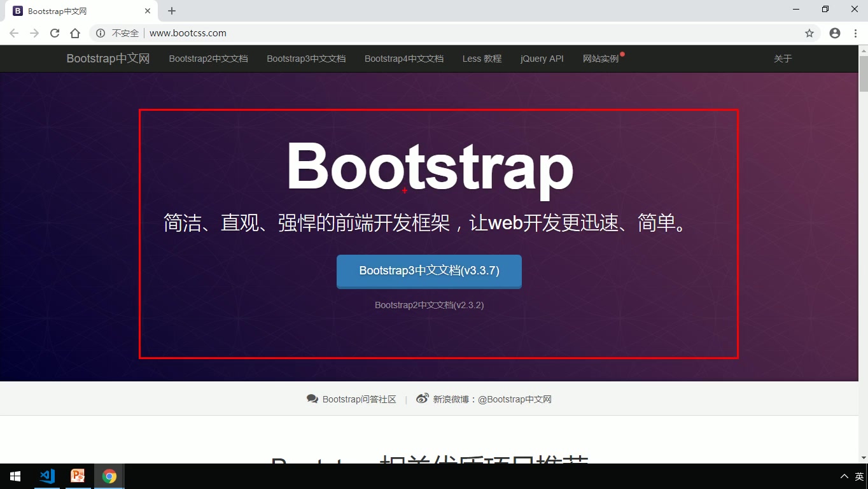Click the Bootstrap3中文文档(v3.3.7) blue button
868x489 pixels.
click(429, 271)
